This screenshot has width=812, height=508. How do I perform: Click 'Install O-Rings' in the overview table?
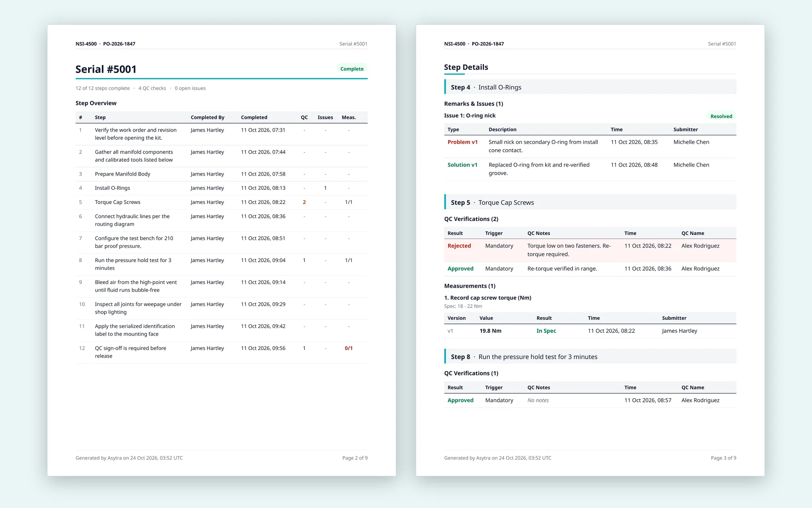tap(112, 188)
